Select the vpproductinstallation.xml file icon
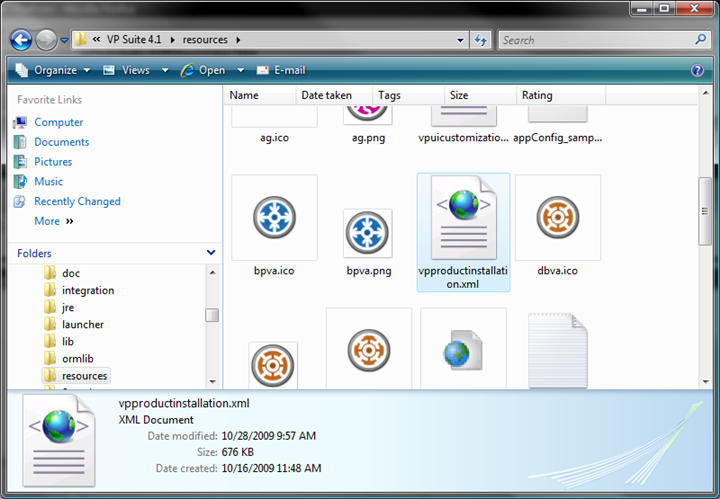720x499 pixels. [463, 218]
